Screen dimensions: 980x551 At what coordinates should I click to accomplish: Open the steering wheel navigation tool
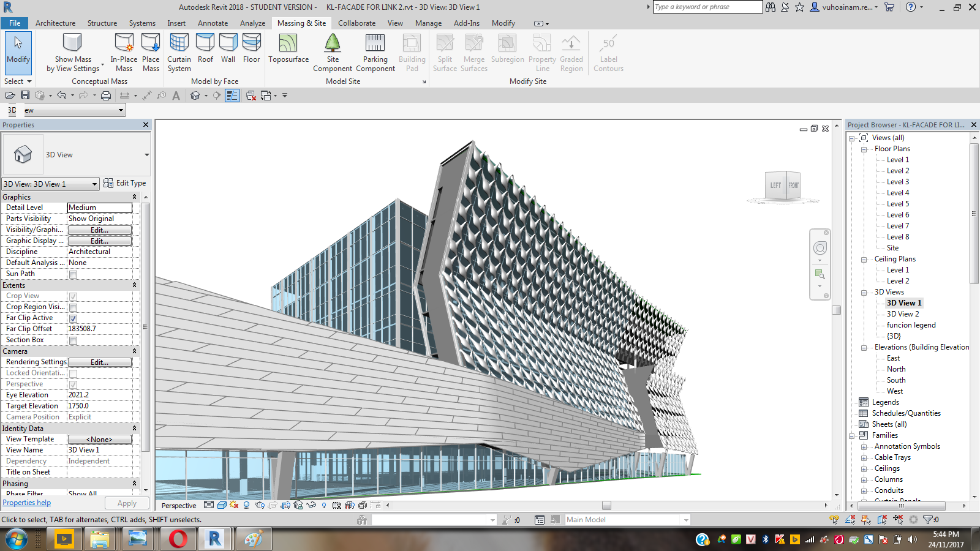pyautogui.click(x=820, y=248)
